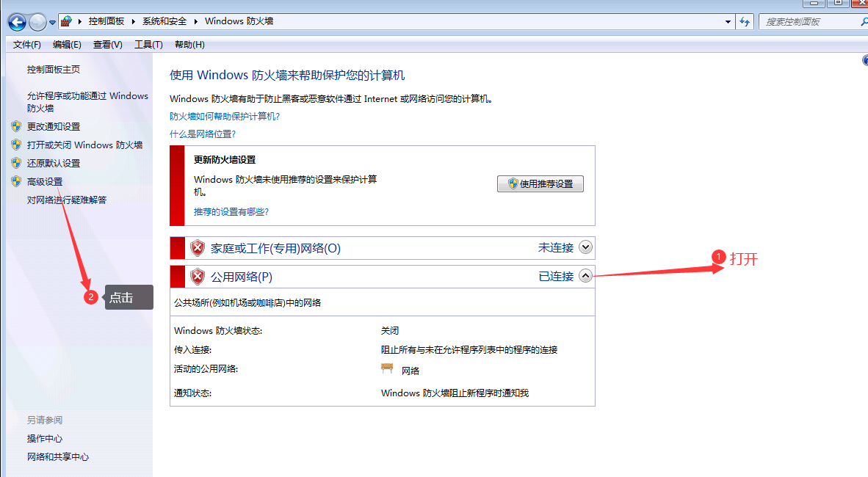Click the 阻止所有与未在允许程序列表中的程序的连接 value
The image size is (868, 477).
point(469,350)
